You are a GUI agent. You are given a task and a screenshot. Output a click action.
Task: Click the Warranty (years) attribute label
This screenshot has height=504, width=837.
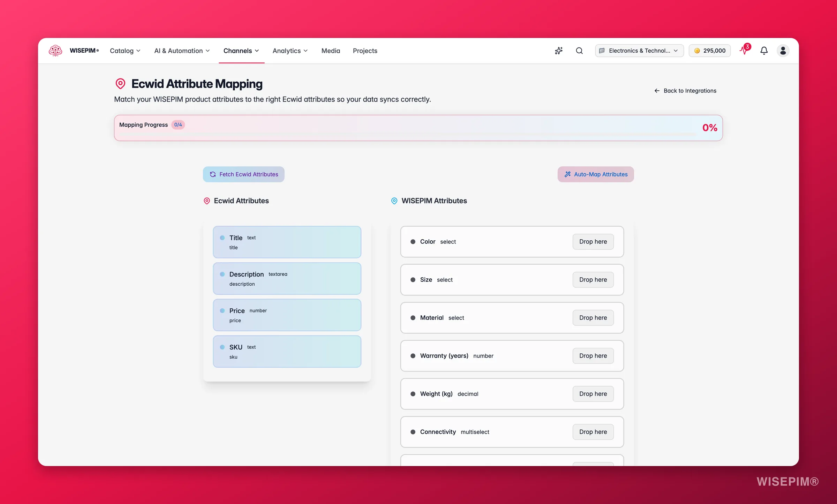click(x=444, y=356)
